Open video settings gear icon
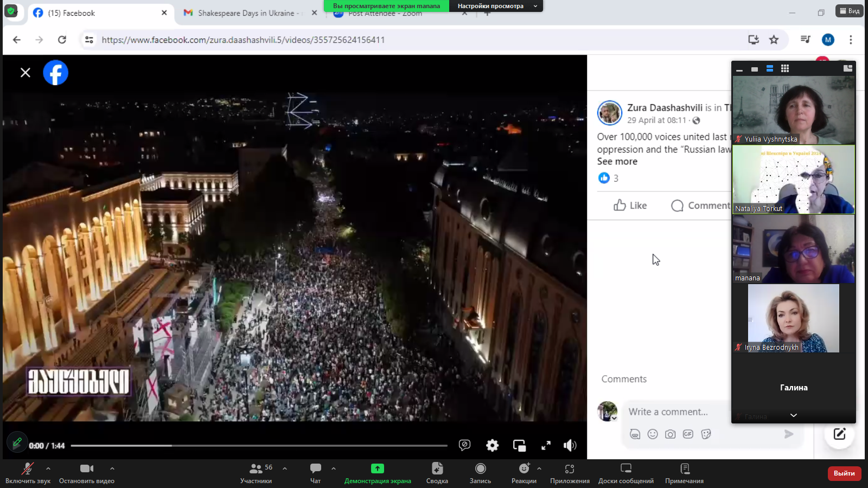This screenshot has height=488, width=868. click(492, 446)
